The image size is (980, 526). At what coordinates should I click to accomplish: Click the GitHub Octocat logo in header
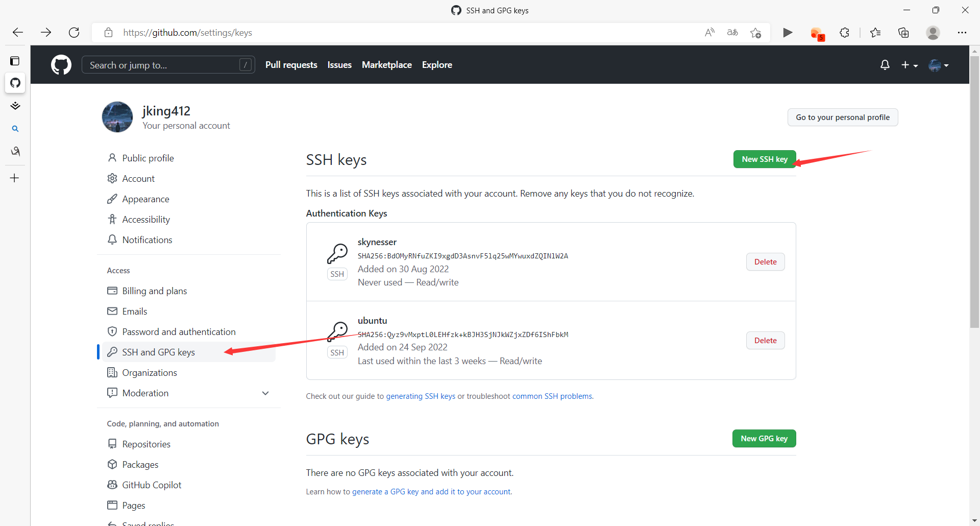pos(61,65)
